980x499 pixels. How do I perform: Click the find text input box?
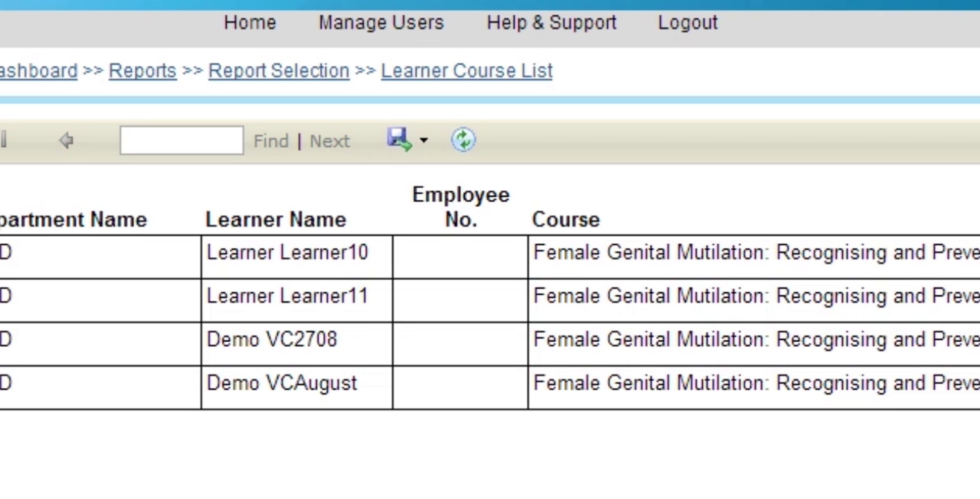182,140
